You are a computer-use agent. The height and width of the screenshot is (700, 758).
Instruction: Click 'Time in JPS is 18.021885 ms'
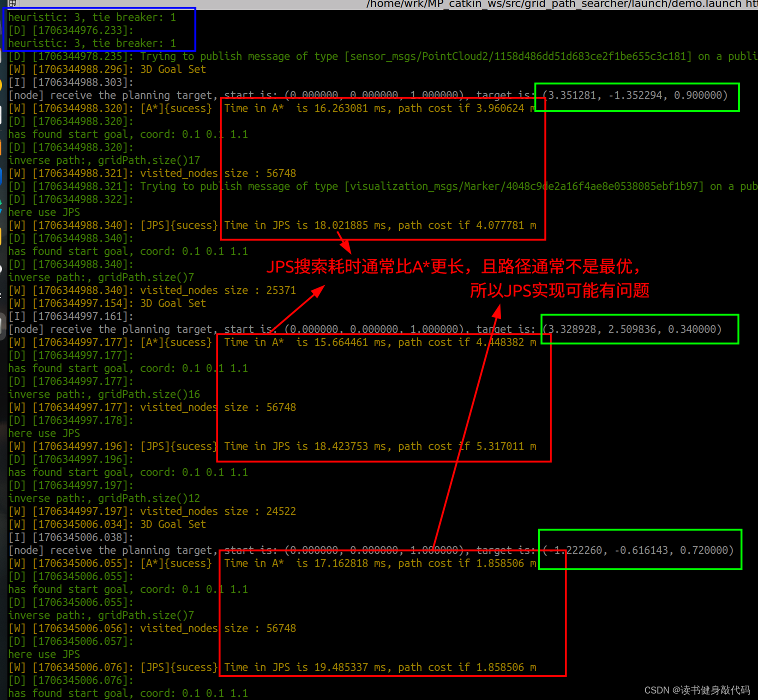tap(305, 225)
